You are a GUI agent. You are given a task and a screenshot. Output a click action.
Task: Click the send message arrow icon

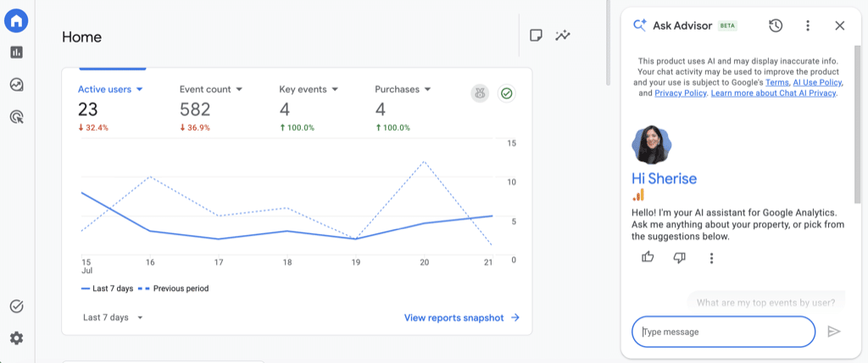point(834,332)
